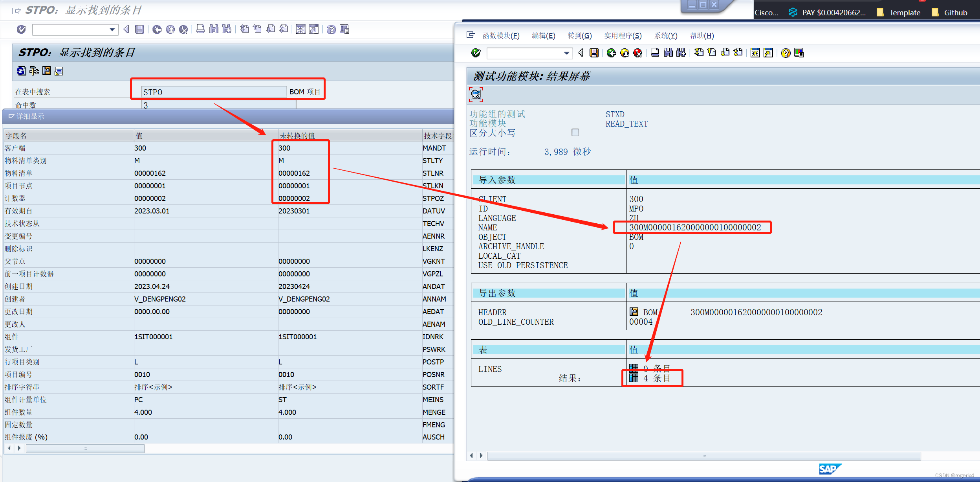Open command field dropdown in function module test window
This screenshot has height=482, width=980.
(566, 53)
